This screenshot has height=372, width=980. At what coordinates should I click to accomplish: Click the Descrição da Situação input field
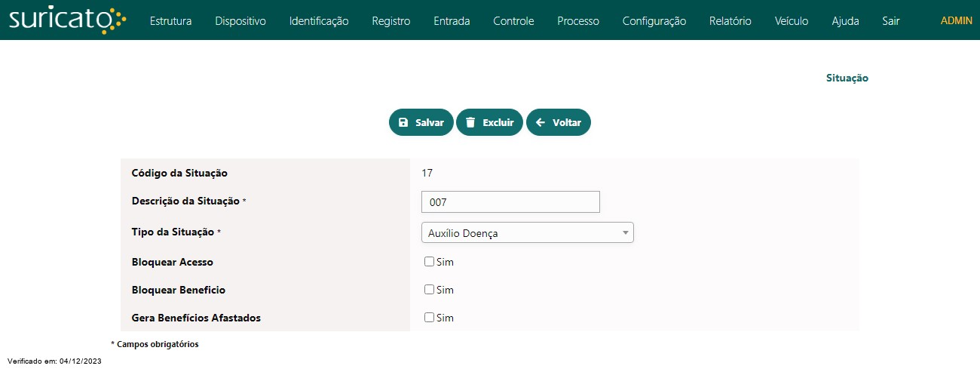click(510, 202)
